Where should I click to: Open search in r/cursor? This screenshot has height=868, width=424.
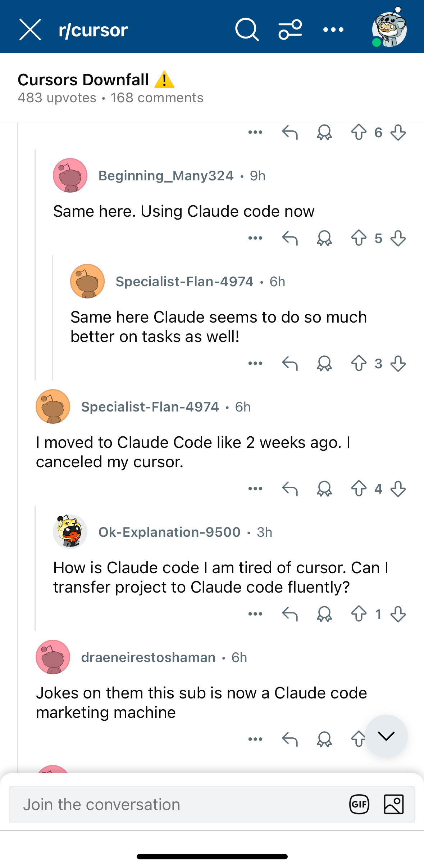click(x=247, y=30)
